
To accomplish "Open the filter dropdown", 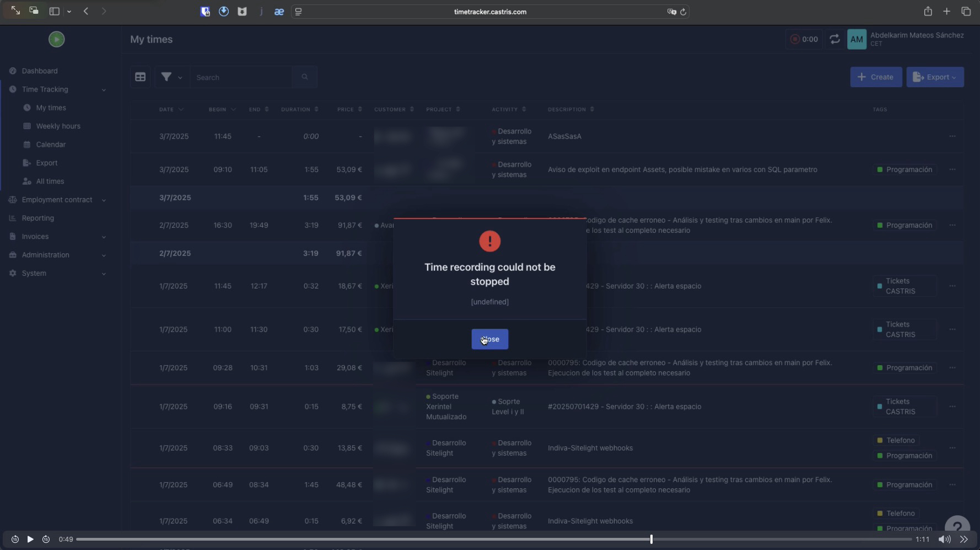I will click(x=171, y=77).
